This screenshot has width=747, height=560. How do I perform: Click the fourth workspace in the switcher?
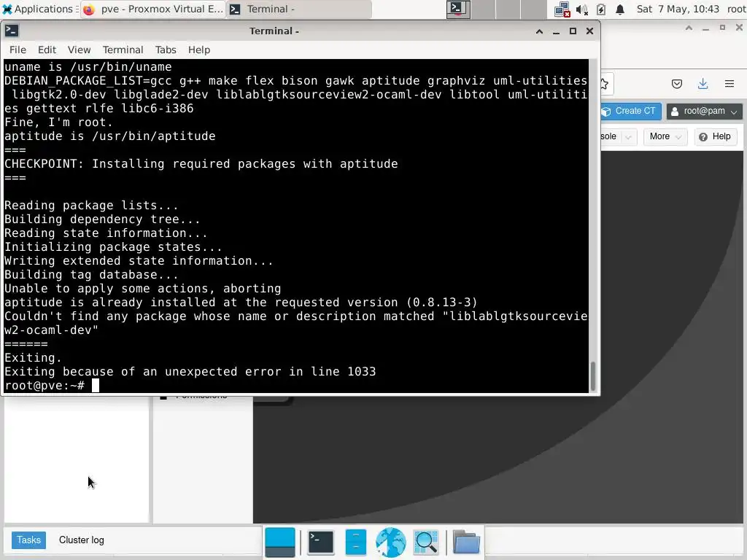(533, 9)
